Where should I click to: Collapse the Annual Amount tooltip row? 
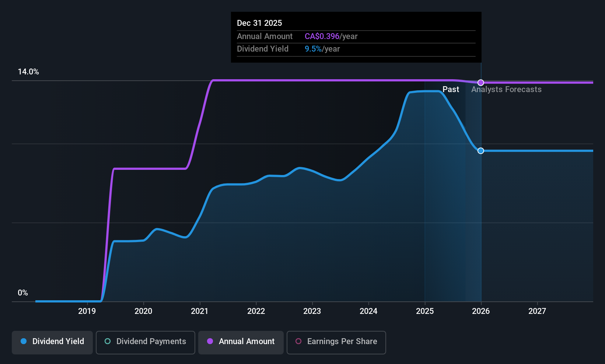pyautogui.click(x=265, y=36)
